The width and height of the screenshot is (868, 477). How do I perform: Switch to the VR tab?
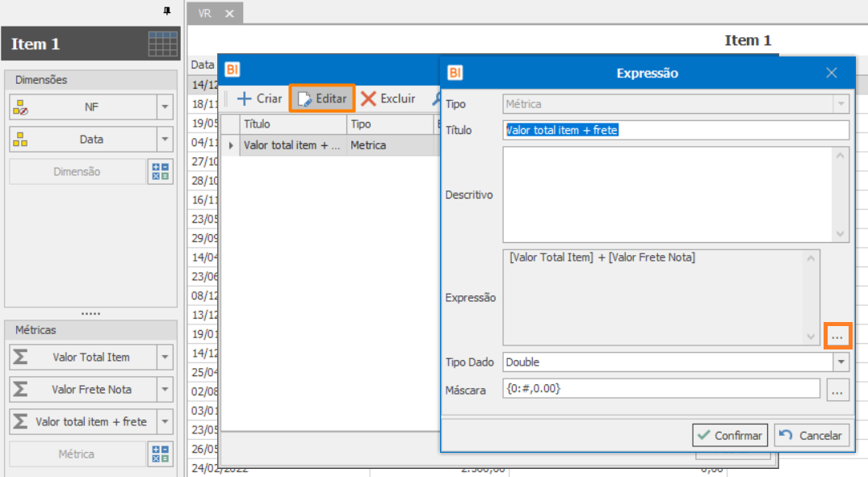tap(205, 13)
